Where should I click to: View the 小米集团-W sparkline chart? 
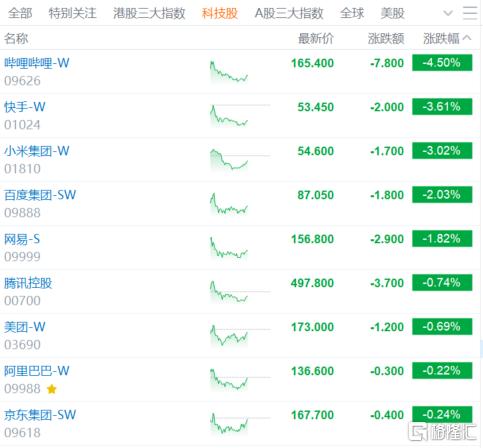(240, 159)
